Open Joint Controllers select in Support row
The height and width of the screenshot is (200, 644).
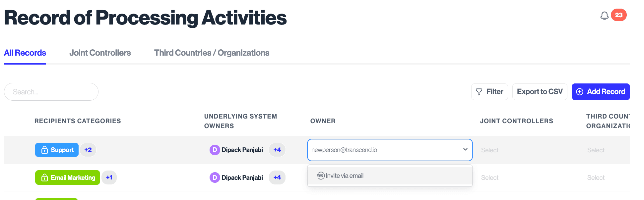coord(490,150)
